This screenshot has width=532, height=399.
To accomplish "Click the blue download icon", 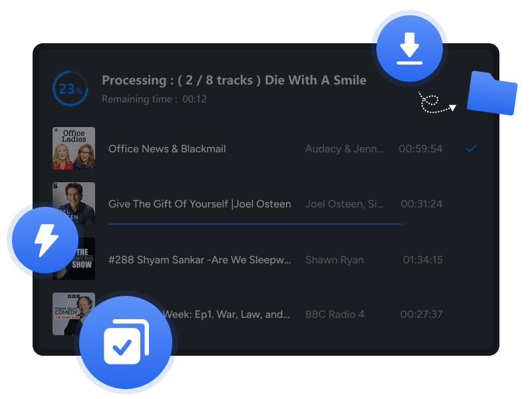I will (410, 47).
